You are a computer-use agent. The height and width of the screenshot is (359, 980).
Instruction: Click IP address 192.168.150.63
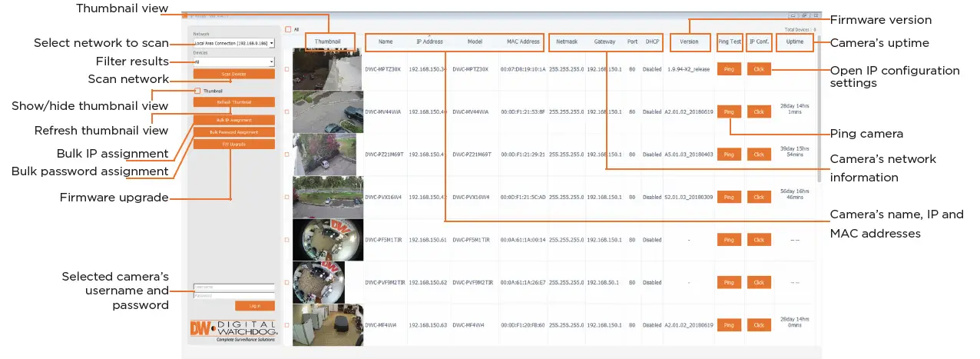428,325
